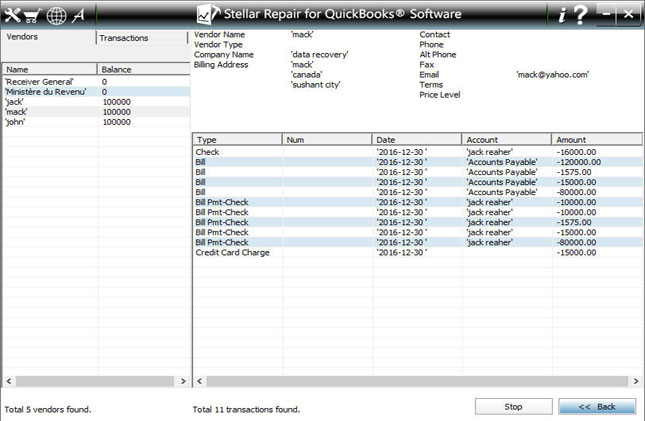Select the Check transaction row
The image size is (645, 421).
[417, 152]
